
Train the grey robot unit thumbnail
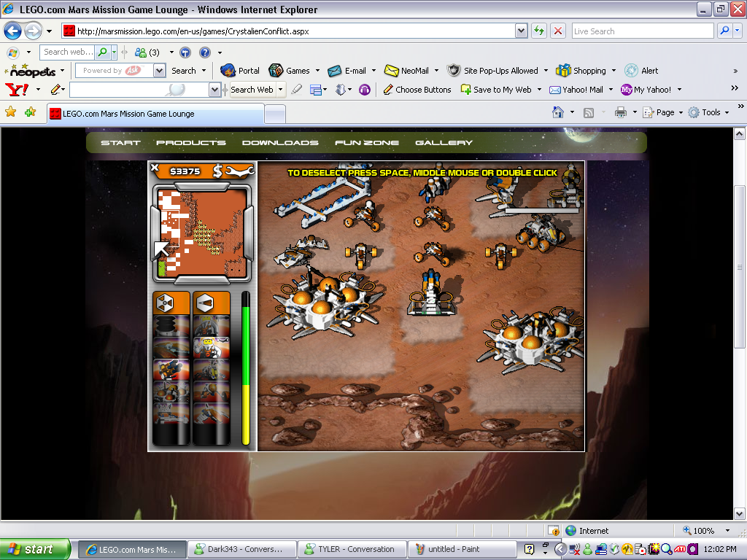point(212,326)
